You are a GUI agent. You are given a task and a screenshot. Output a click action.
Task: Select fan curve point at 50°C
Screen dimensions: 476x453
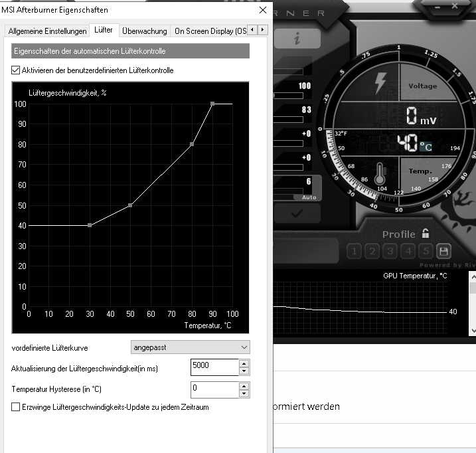click(130, 205)
